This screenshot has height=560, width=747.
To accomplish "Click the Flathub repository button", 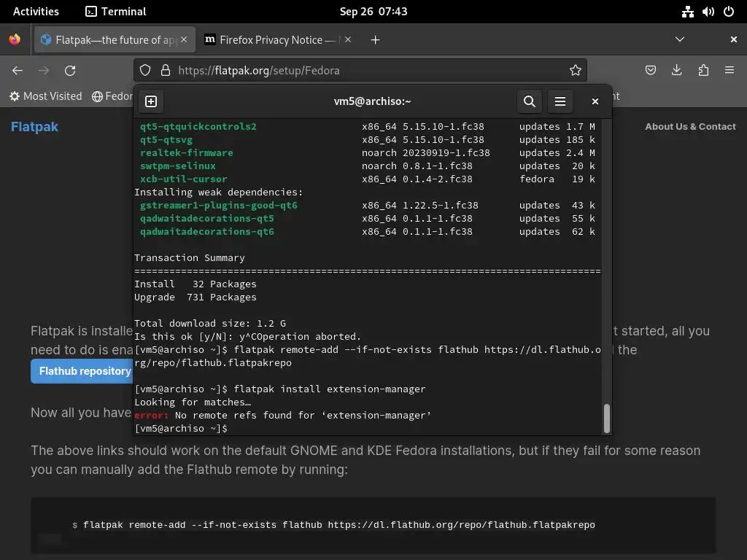I will pyautogui.click(x=82, y=371).
